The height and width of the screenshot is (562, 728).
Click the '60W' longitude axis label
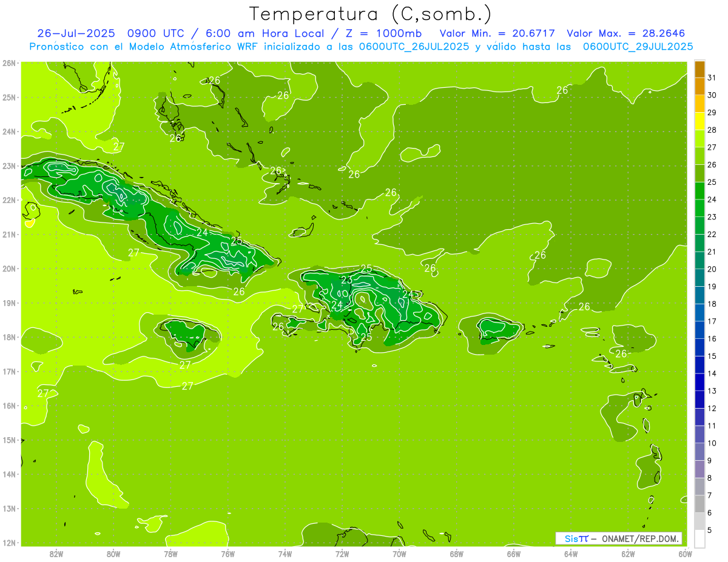coord(685,554)
